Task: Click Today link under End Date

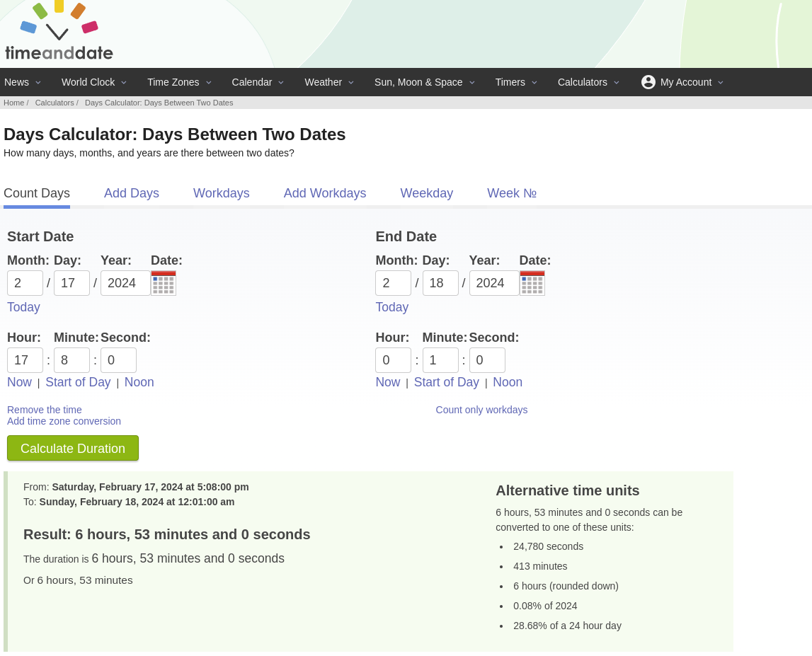Action: pyautogui.click(x=392, y=307)
